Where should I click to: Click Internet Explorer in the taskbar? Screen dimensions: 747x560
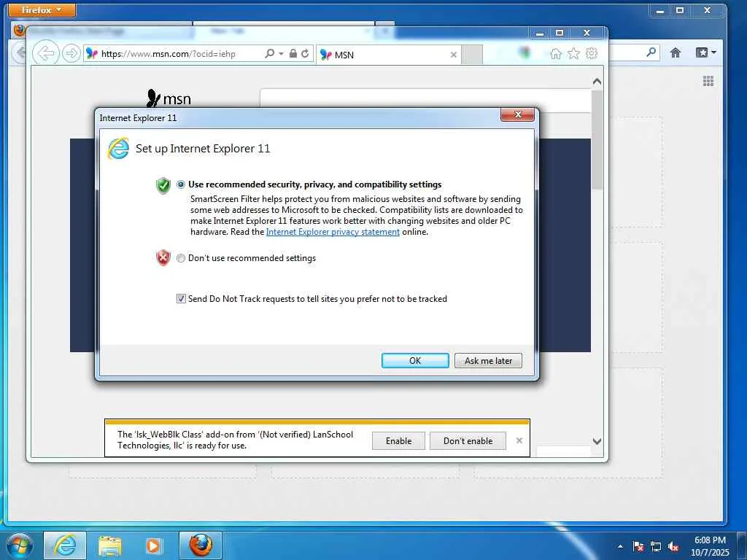tap(65, 545)
